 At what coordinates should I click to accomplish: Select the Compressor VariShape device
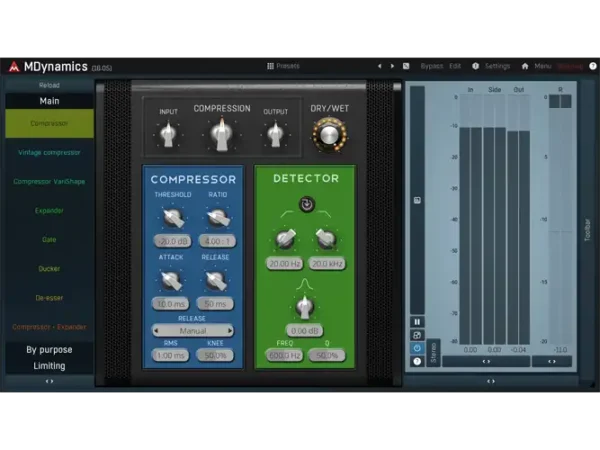pyautogui.click(x=49, y=181)
